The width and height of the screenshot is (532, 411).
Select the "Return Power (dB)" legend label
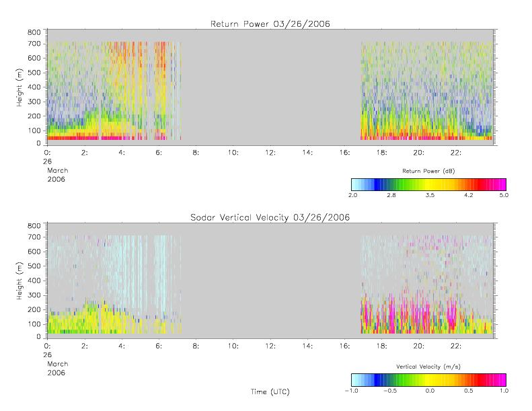coord(428,171)
